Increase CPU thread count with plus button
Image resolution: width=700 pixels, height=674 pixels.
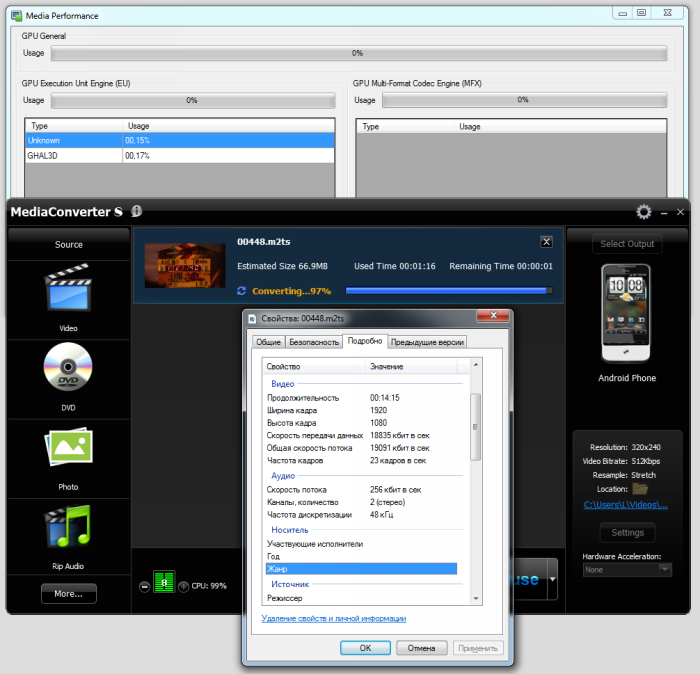click(184, 586)
